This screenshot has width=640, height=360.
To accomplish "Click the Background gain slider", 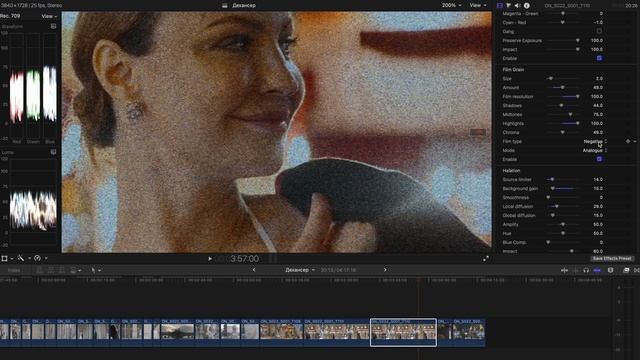I will (x=562, y=189).
